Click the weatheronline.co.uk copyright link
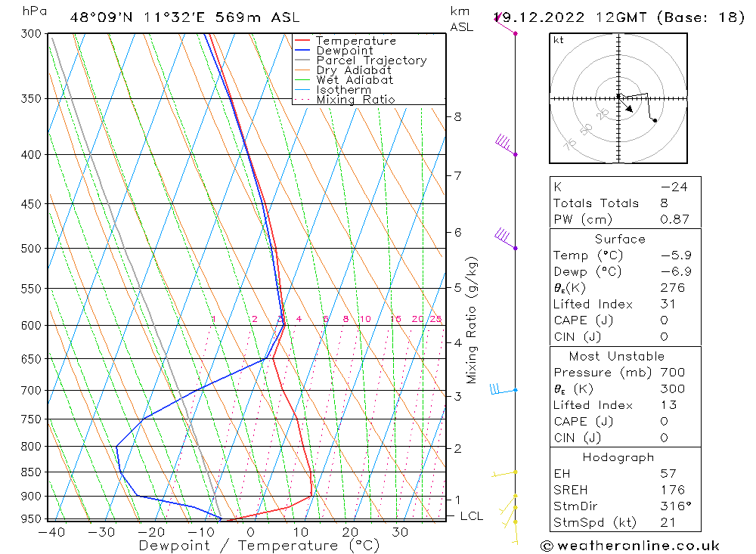 (630, 546)
